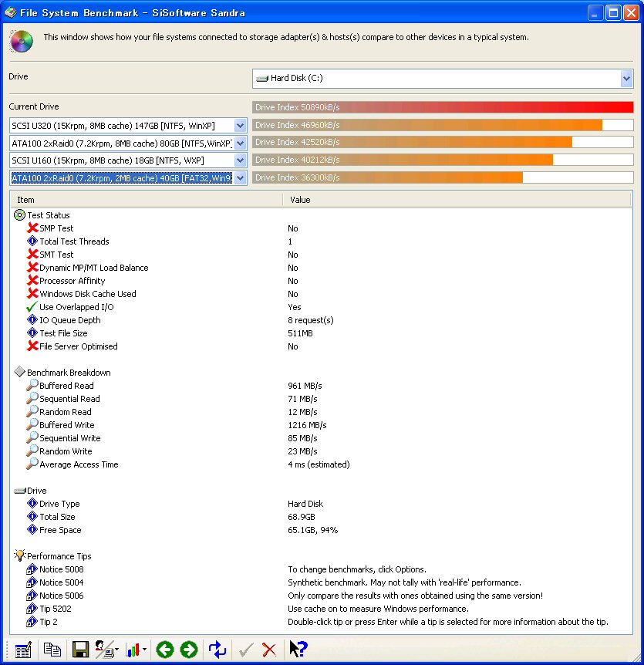Click the info icon beside Total Test Threads

[x=32, y=241]
